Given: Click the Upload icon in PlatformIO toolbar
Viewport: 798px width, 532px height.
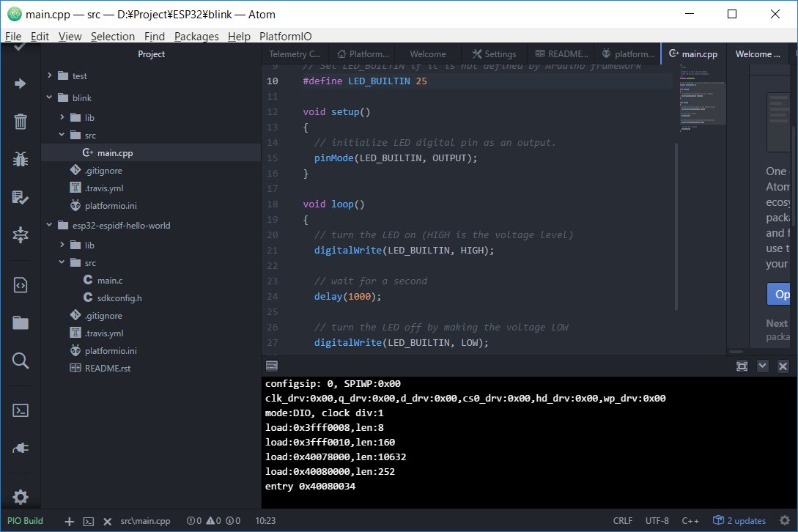Looking at the screenshot, I should (21, 83).
